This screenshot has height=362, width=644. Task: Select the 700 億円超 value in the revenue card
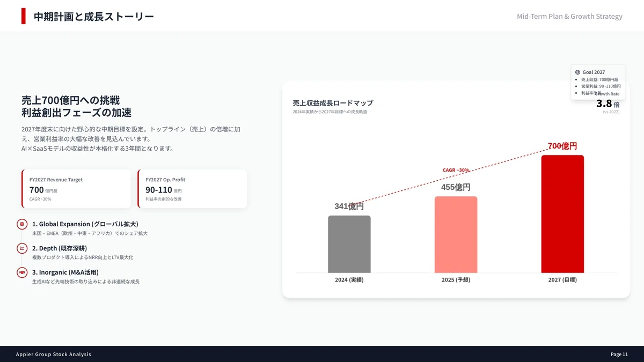coord(43,190)
